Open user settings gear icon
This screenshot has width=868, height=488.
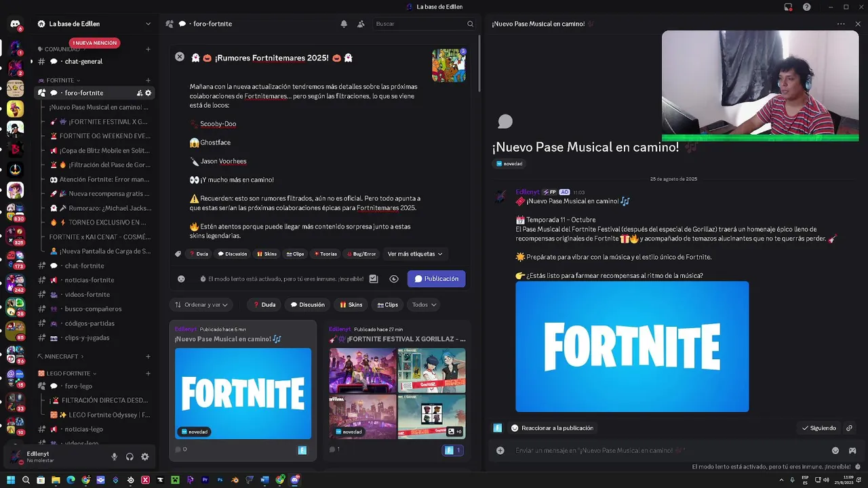point(144,457)
